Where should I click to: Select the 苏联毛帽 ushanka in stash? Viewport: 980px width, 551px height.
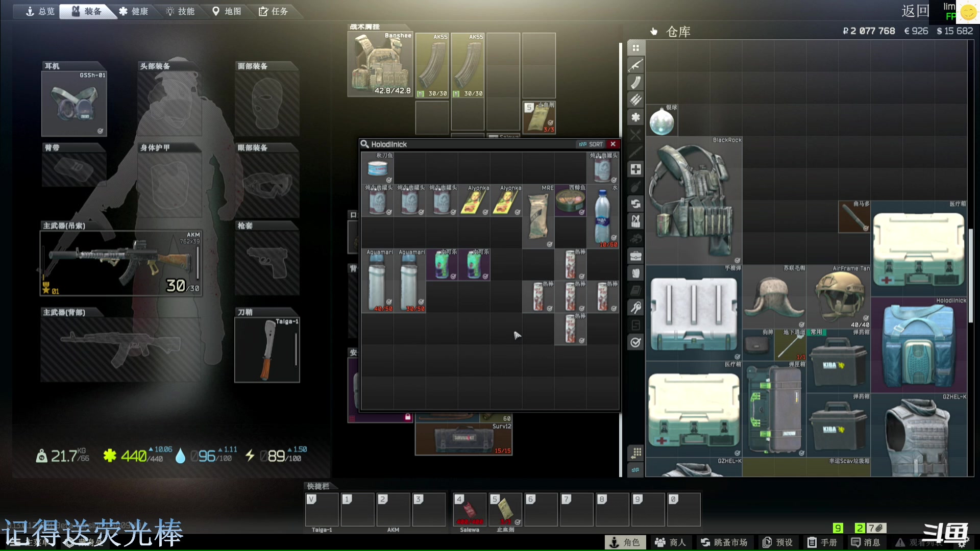[x=774, y=297]
